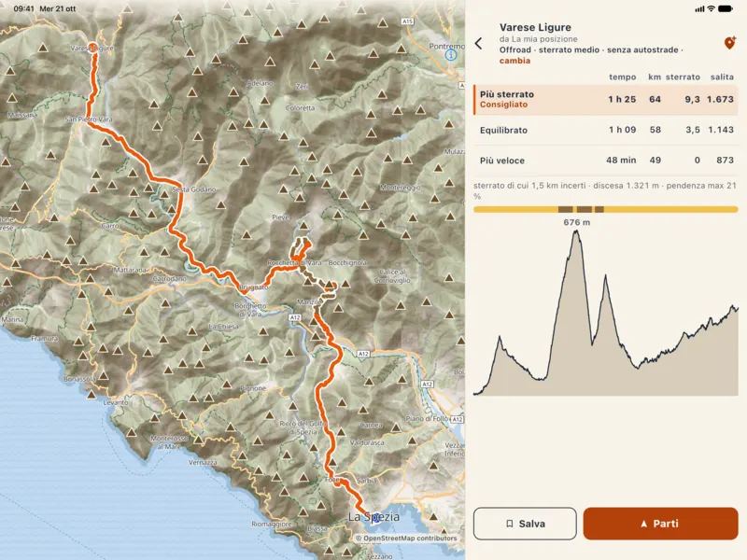Click the 'salita' column header

click(722, 77)
